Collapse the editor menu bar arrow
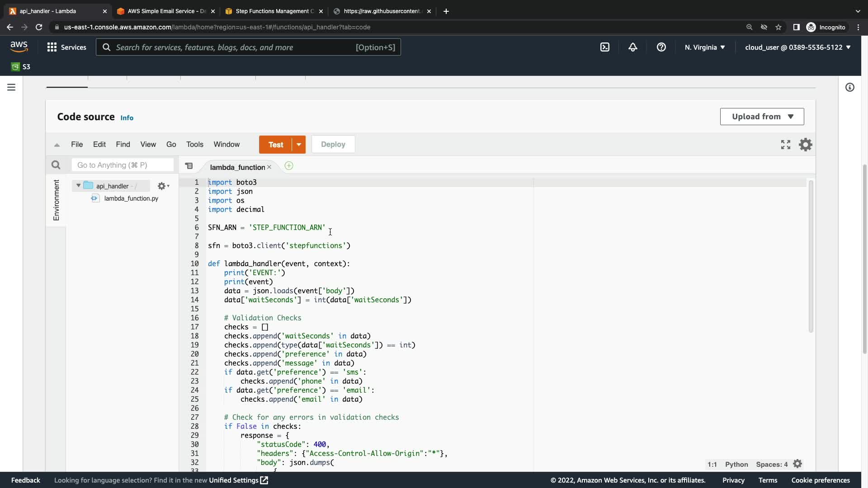The height and width of the screenshot is (488, 868). (57, 145)
